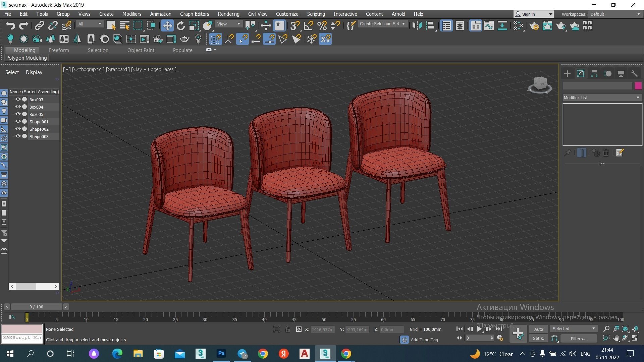Viewport: 644px width, 362px height.
Task: Open the Utilities wrench panel tab
Action: 634,74
